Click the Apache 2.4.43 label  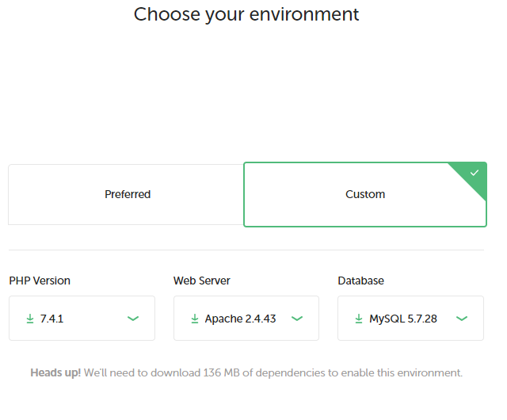(240, 319)
